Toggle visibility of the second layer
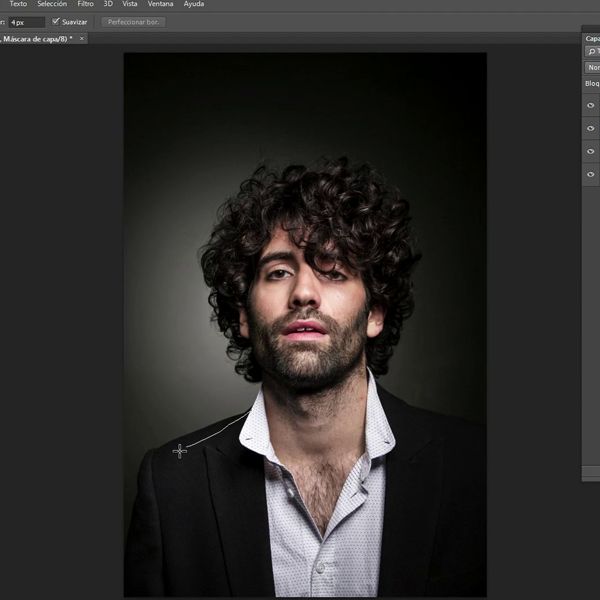The width and height of the screenshot is (600, 600). pyautogui.click(x=590, y=128)
